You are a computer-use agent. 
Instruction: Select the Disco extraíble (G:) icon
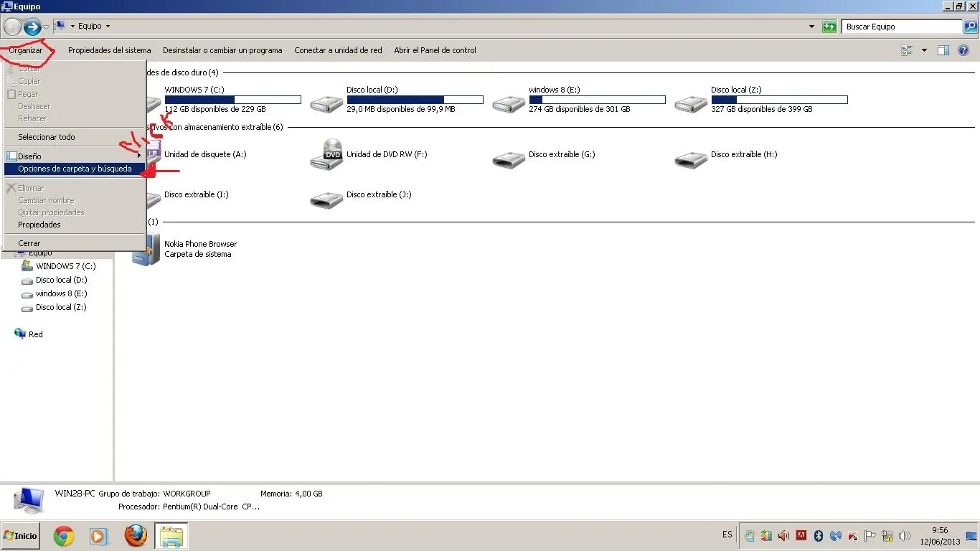509,159
